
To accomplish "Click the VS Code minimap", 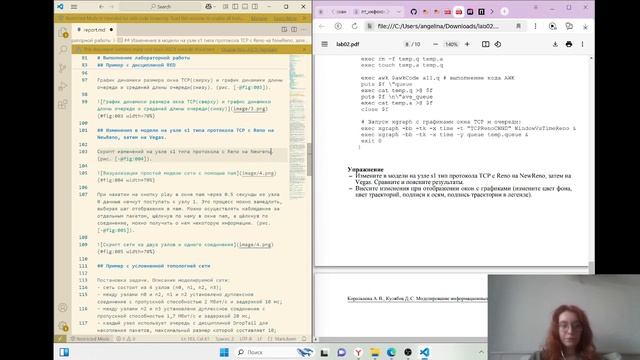I will (x=297, y=127).
